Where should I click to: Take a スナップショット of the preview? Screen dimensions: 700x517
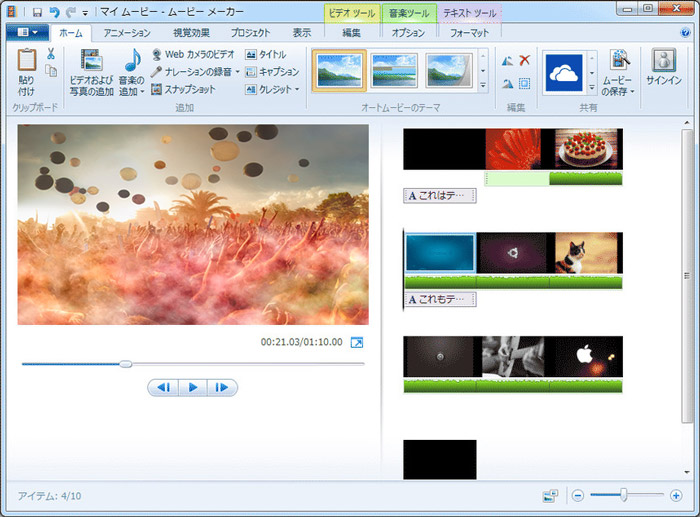(183, 89)
